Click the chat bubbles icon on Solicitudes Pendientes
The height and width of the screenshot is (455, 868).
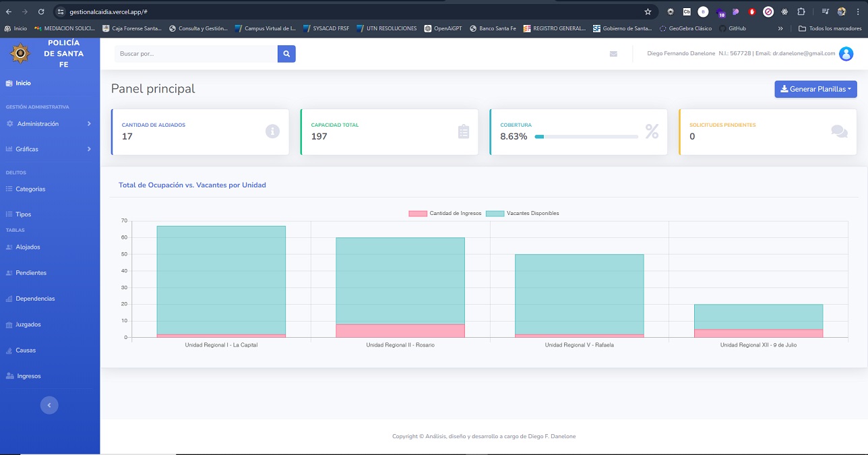click(839, 131)
